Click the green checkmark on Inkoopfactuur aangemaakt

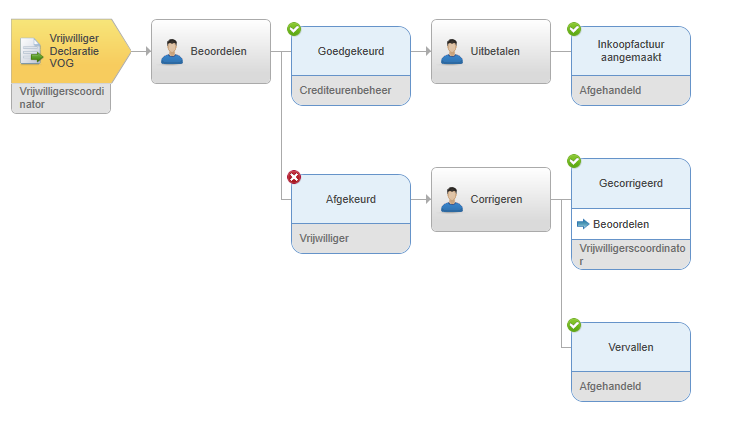[x=574, y=29]
